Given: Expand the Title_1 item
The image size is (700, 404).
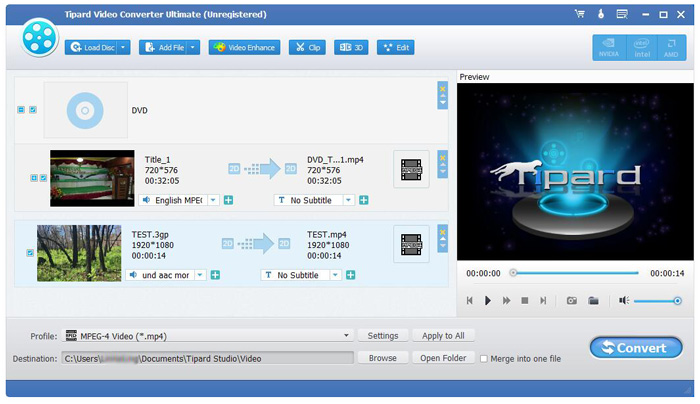Looking at the screenshot, I should pos(34,178).
